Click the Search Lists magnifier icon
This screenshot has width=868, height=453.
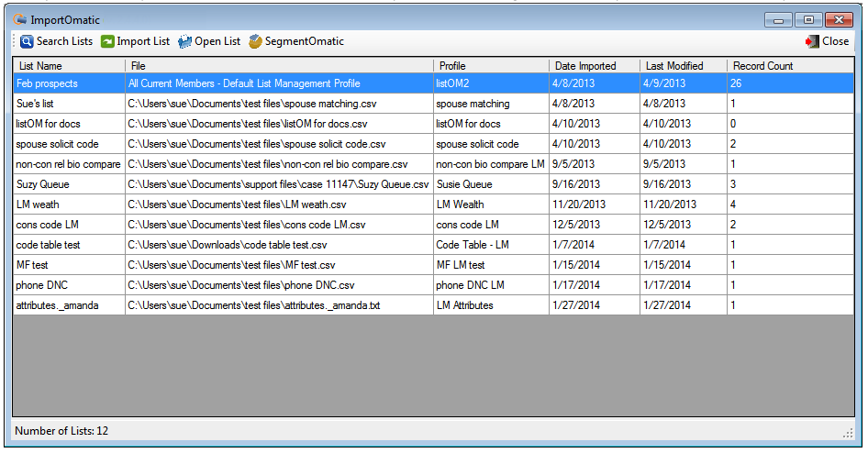[27, 41]
